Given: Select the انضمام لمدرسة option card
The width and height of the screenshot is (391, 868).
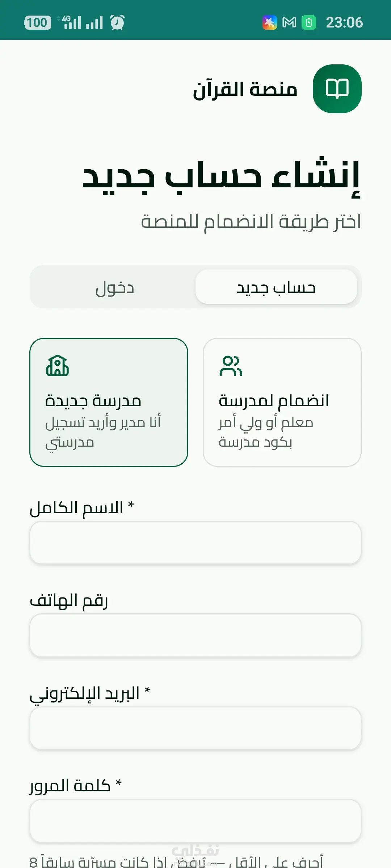Looking at the screenshot, I should click(x=282, y=402).
